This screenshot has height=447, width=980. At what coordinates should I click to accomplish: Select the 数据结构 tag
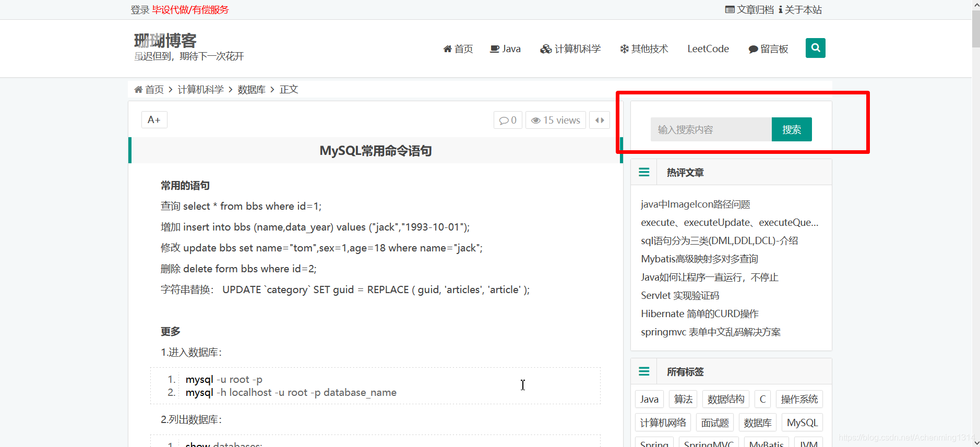pyautogui.click(x=726, y=399)
